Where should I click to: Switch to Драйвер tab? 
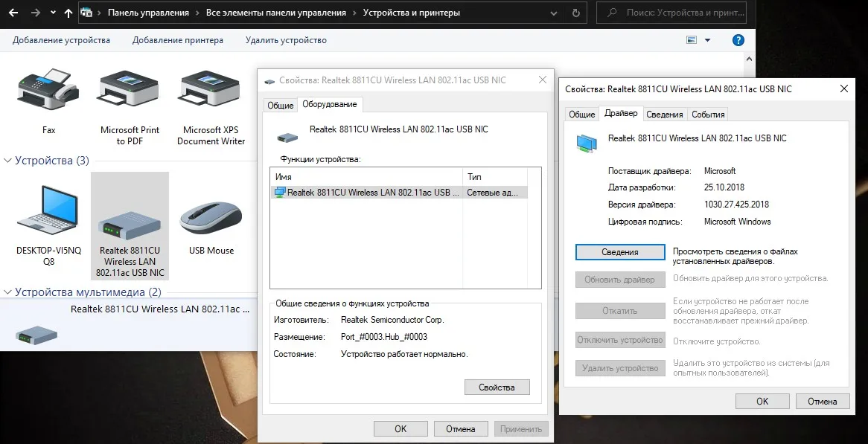pyautogui.click(x=621, y=113)
